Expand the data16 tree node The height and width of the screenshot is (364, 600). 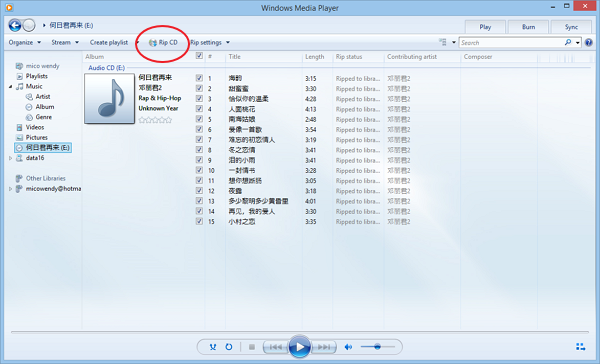[10, 158]
